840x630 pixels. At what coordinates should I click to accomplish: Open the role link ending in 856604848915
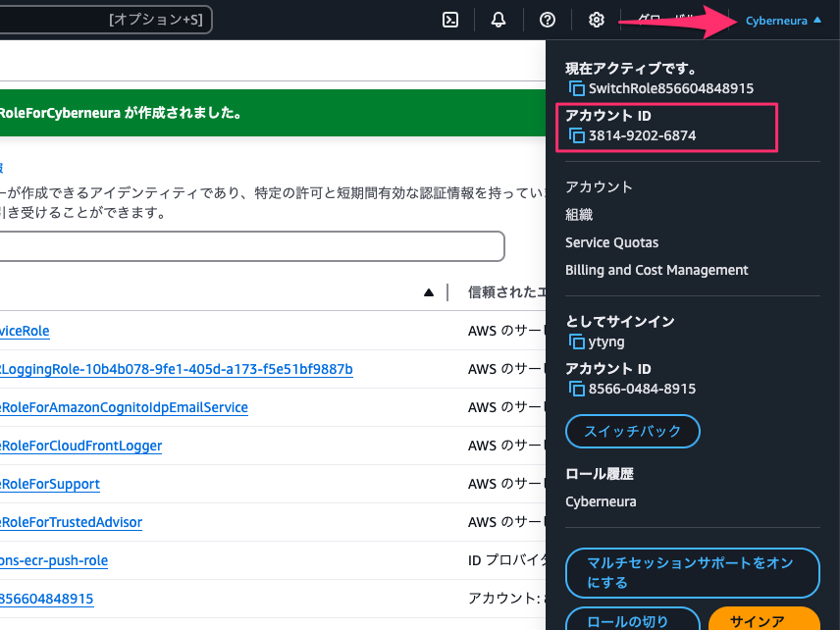[x=46, y=599]
